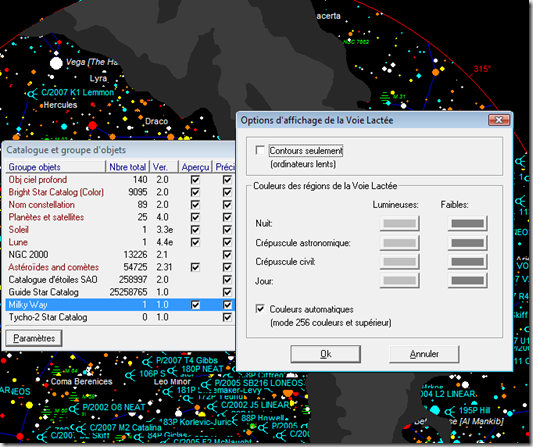Click the M 31 galaxy symbol
Image resolution: width=533 pixels, height=447 pixels.
385,98
